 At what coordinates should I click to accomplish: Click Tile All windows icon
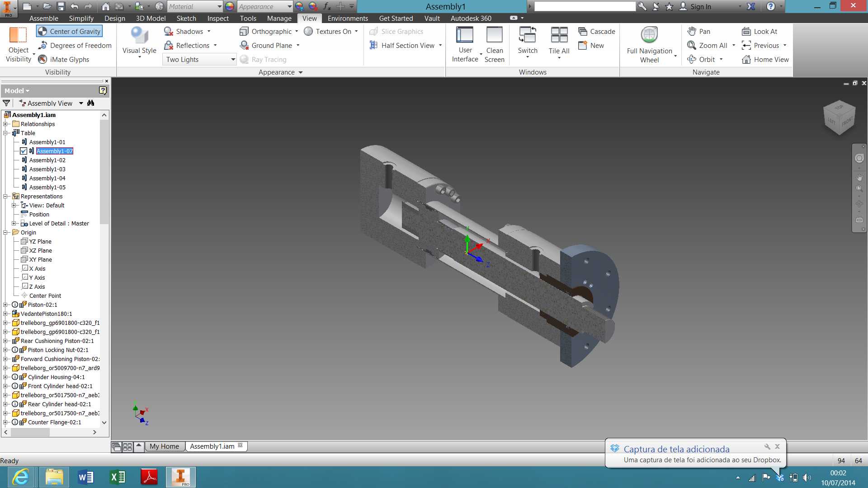559,35
